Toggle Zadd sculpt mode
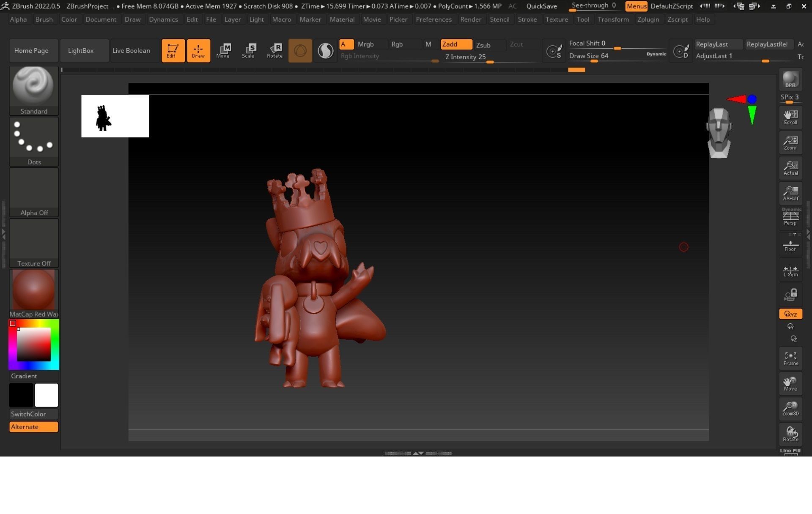The height and width of the screenshot is (514, 812). pos(456,44)
